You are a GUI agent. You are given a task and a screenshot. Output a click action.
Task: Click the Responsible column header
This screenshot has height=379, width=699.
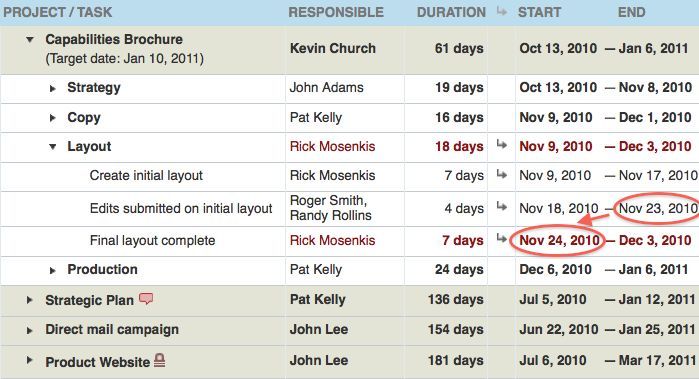(336, 12)
